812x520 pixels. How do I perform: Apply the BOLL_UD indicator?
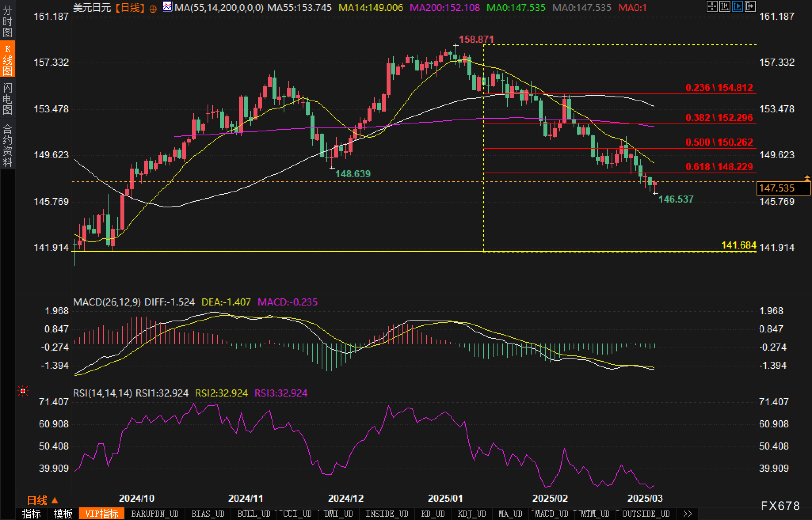(x=254, y=514)
